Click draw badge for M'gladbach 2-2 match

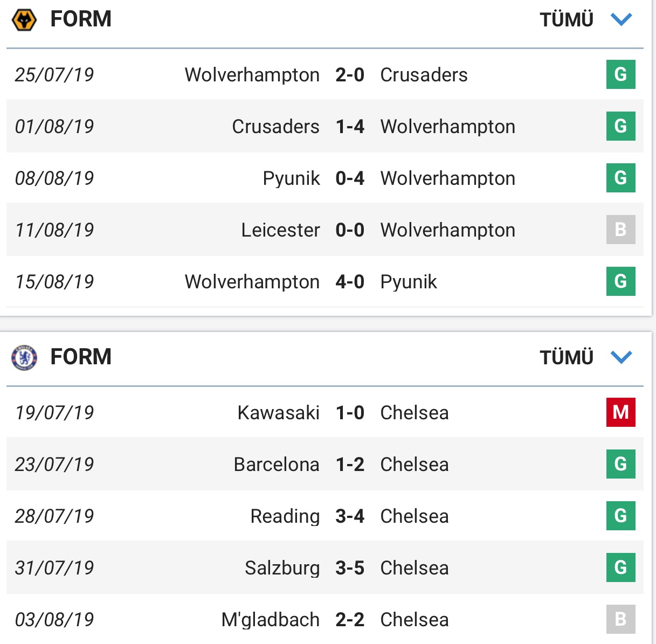620,619
